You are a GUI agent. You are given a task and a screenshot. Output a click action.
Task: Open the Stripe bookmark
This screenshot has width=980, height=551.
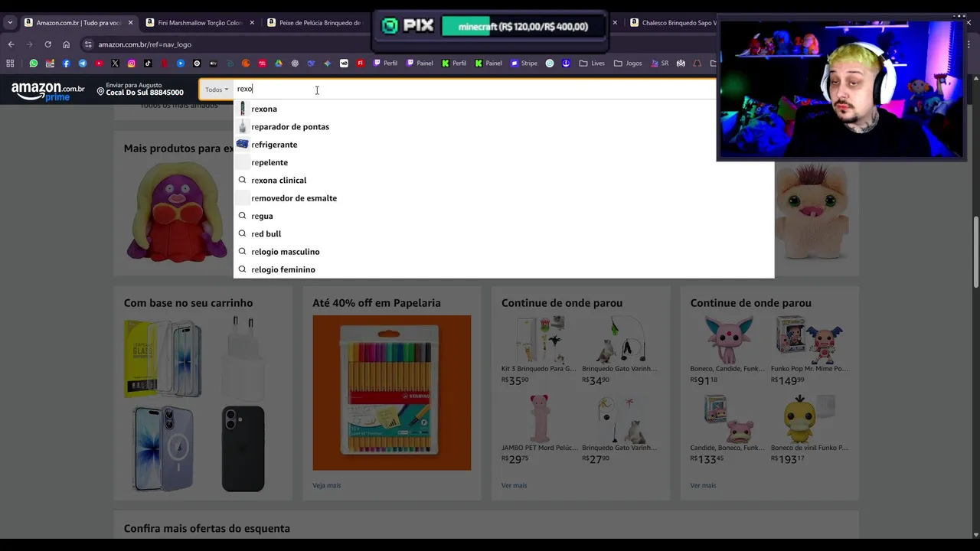pyautogui.click(x=524, y=64)
